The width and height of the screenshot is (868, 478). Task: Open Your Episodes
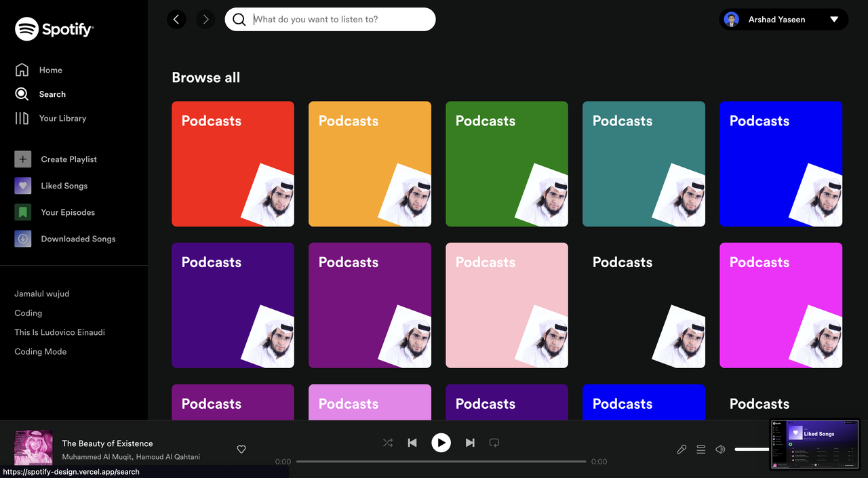(x=55, y=212)
